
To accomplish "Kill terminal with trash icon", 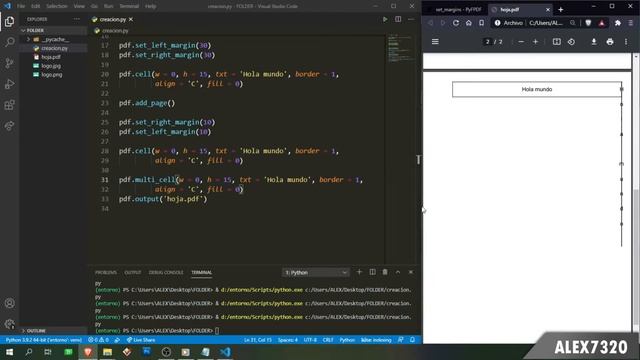I will [x=385, y=272].
